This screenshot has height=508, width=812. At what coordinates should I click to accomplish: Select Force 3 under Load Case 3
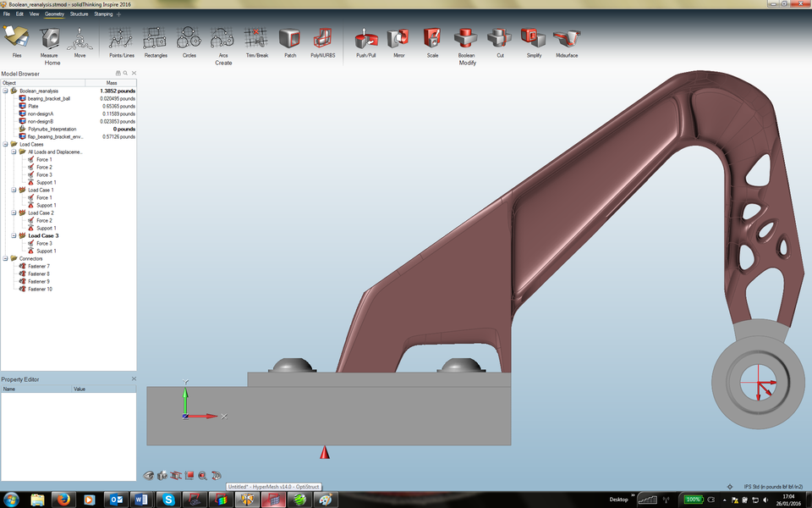[44, 243]
